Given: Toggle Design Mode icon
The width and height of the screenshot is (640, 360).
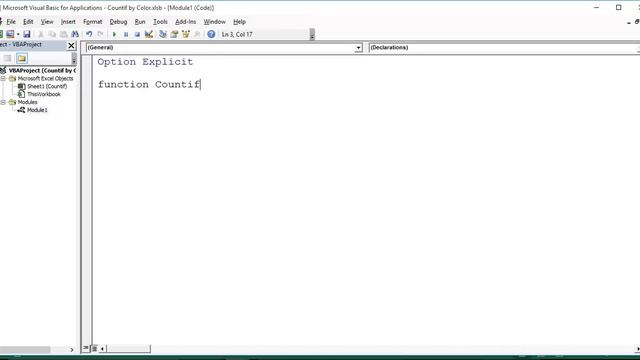Looking at the screenshot, I should click(x=149, y=34).
